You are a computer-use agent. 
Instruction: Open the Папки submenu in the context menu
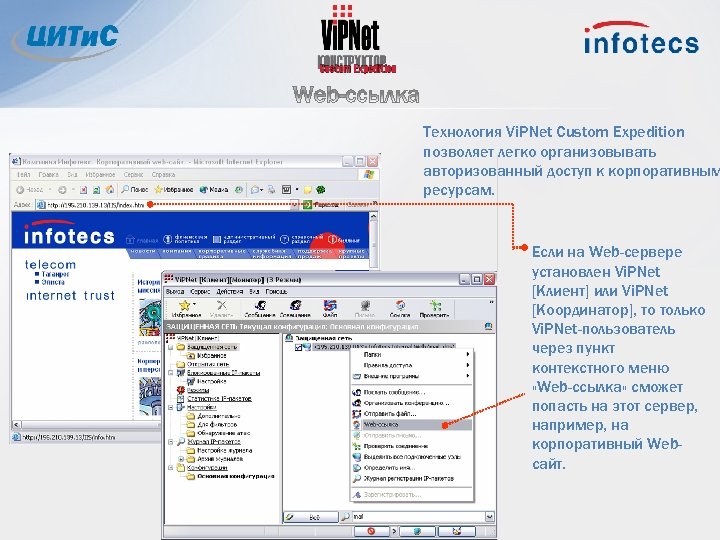pyautogui.click(x=412, y=354)
